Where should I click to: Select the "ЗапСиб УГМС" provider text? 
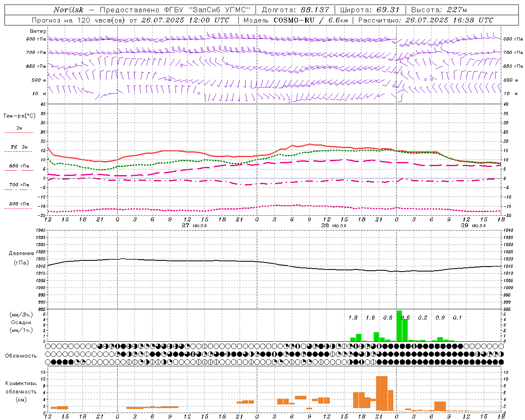click(x=219, y=10)
